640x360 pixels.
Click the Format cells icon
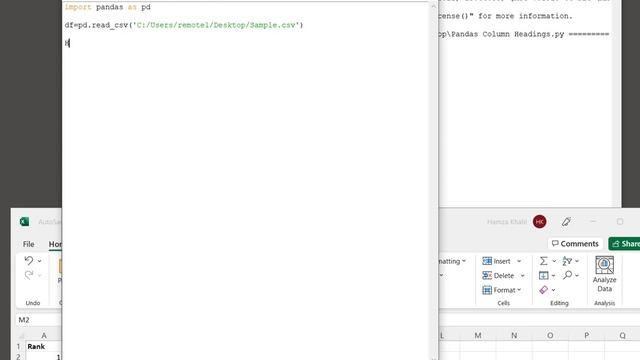(487, 290)
